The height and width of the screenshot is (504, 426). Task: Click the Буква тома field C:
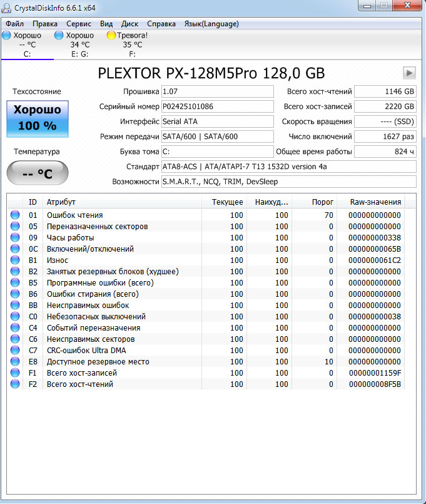[x=218, y=152]
